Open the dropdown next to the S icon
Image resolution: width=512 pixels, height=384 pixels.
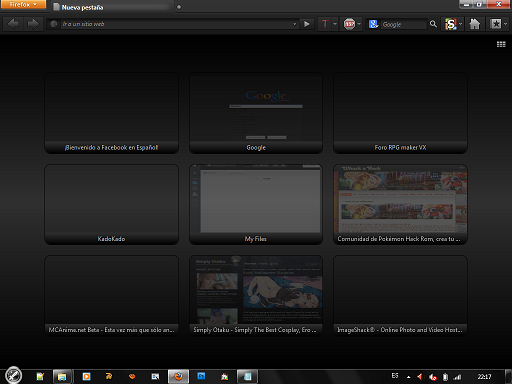[x=460, y=24]
